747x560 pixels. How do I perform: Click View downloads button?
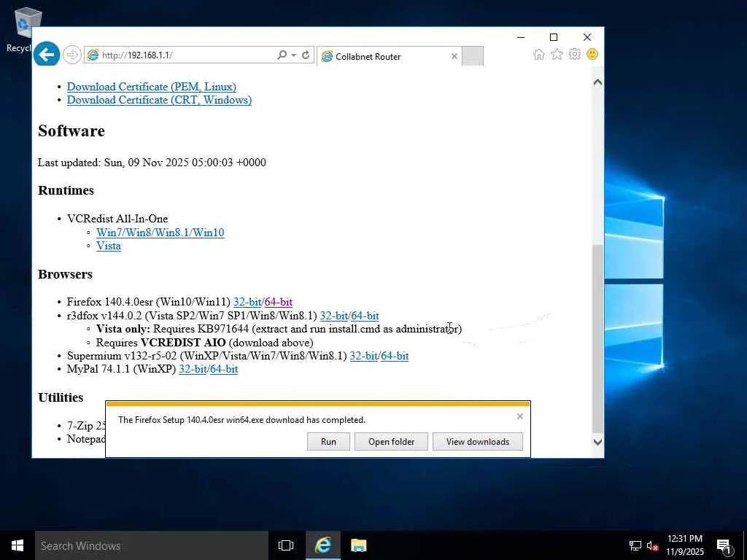pyautogui.click(x=477, y=441)
